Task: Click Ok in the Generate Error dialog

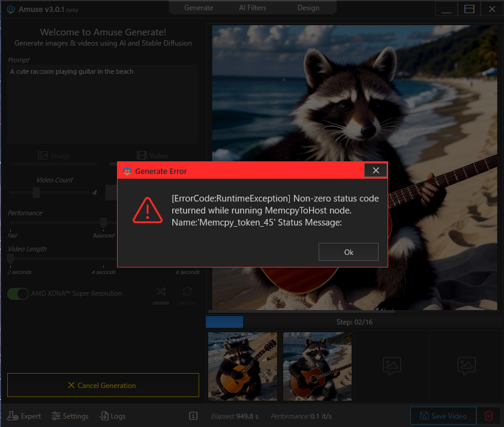Action: tap(348, 252)
